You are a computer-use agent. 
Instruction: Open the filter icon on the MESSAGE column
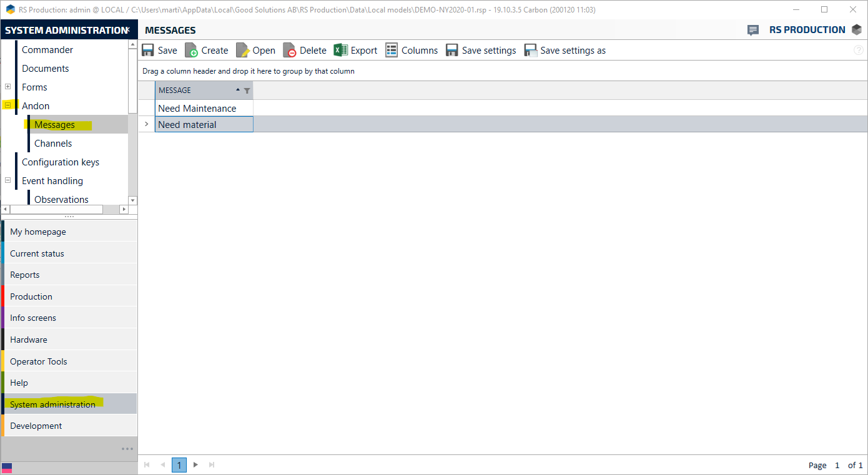pyautogui.click(x=247, y=90)
